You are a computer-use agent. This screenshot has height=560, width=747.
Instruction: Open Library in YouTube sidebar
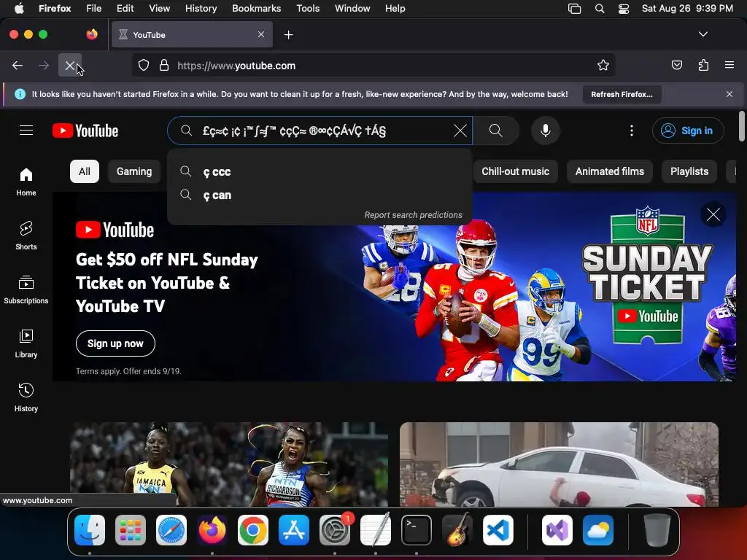click(26, 343)
